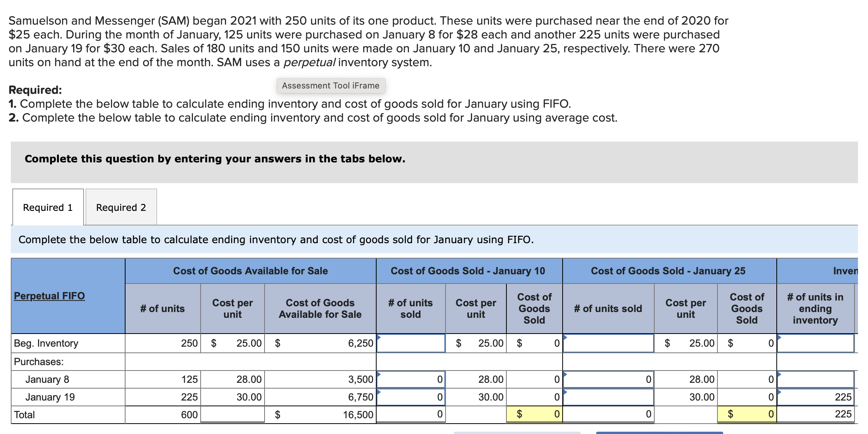Click the total units 600 cell

[163, 414]
